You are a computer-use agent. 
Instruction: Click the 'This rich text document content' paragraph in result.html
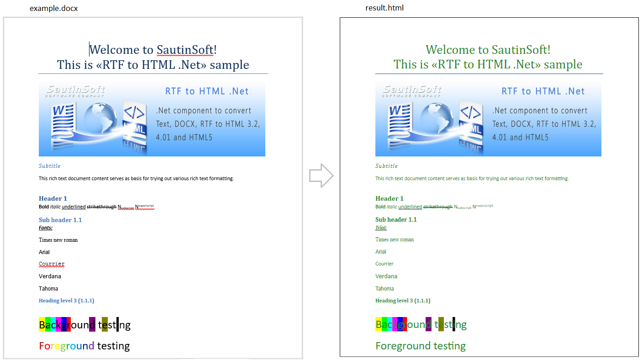(472, 179)
